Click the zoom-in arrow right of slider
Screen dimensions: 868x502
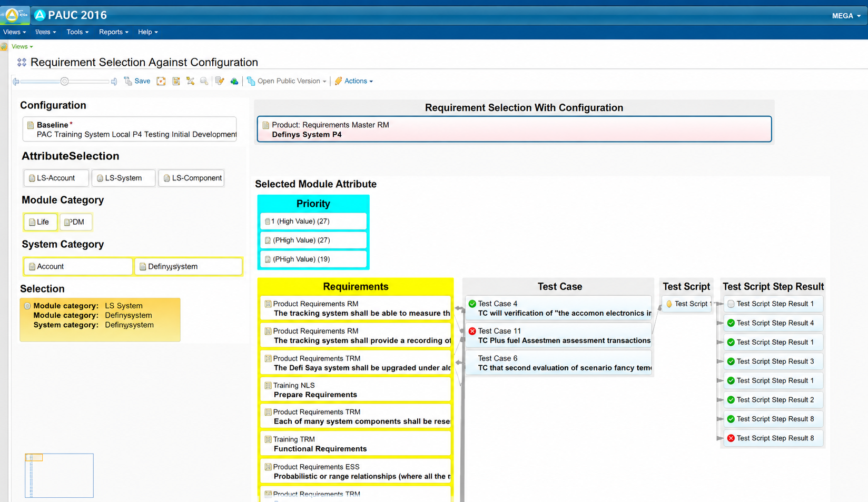point(114,82)
